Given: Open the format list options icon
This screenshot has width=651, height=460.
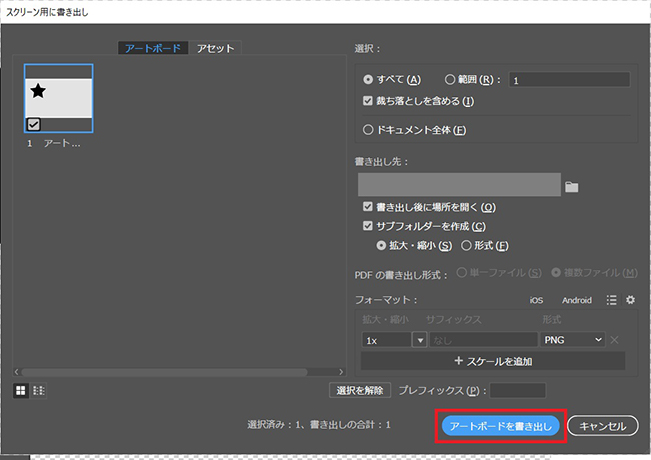Looking at the screenshot, I should (x=611, y=299).
